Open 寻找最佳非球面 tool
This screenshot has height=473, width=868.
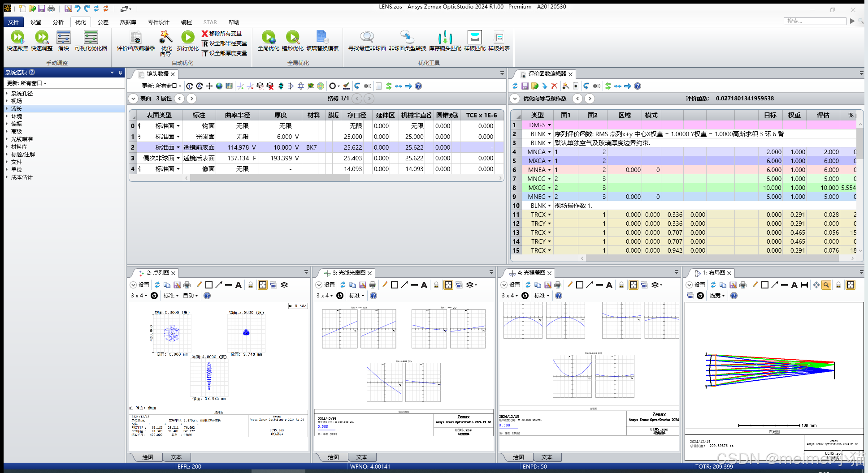click(367, 41)
